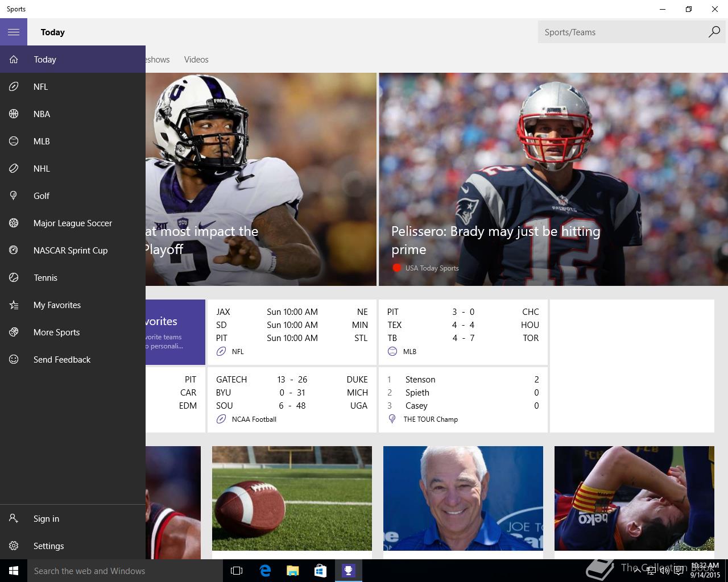Click the NHL hockey icon
728x582 pixels.
14,168
